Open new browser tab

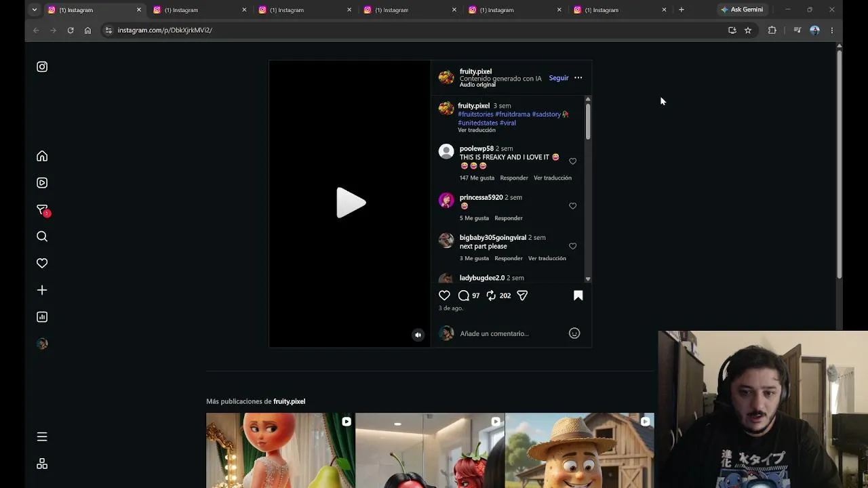click(682, 10)
